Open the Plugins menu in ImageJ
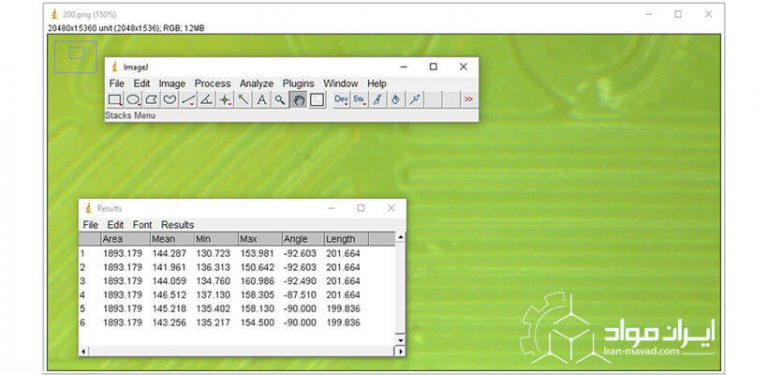This screenshot has width=768, height=375. (298, 84)
